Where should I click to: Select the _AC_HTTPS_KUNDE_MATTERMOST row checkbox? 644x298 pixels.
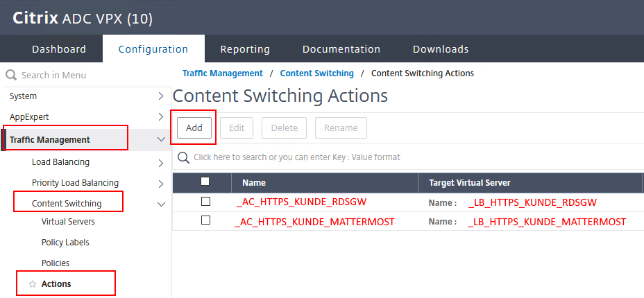click(x=205, y=220)
